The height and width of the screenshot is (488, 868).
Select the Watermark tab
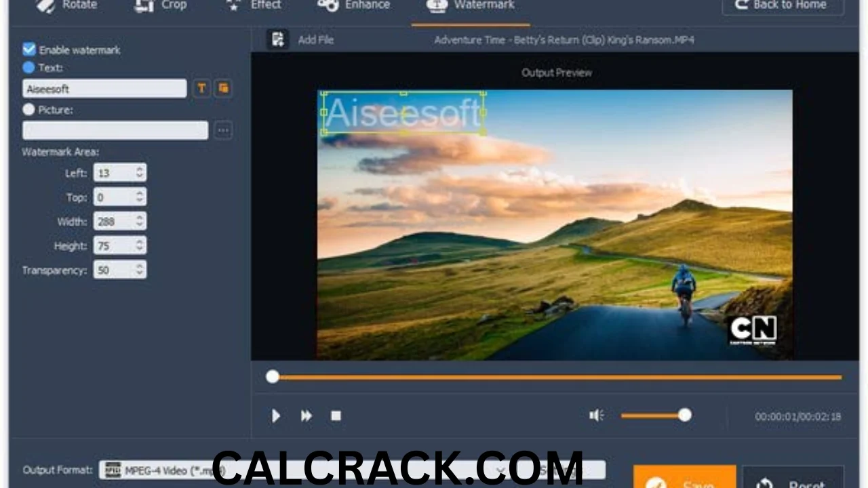pyautogui.click(x=470, y=6)
